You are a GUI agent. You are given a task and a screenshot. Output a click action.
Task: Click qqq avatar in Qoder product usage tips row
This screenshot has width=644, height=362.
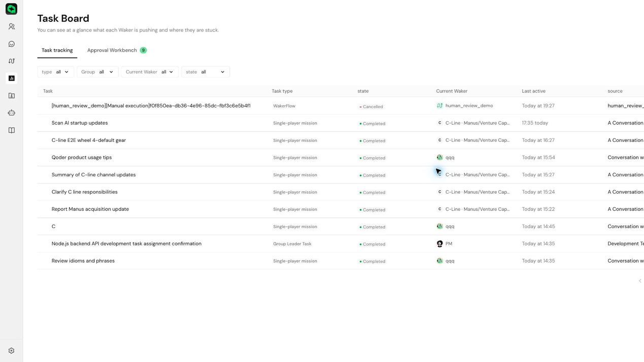[x=439, y=158]
